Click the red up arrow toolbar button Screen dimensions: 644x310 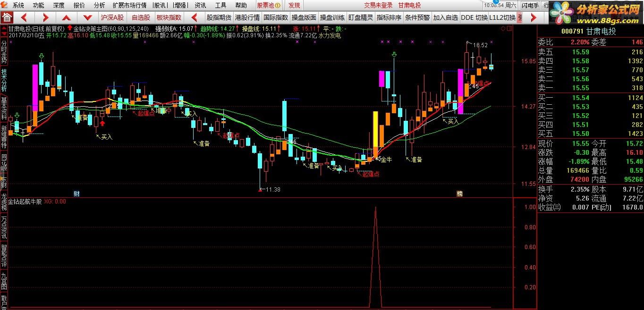68,17
